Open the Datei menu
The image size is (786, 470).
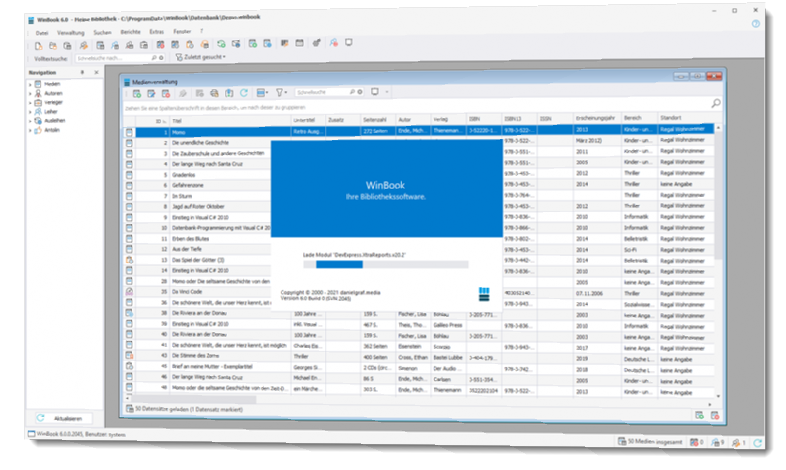42,33
